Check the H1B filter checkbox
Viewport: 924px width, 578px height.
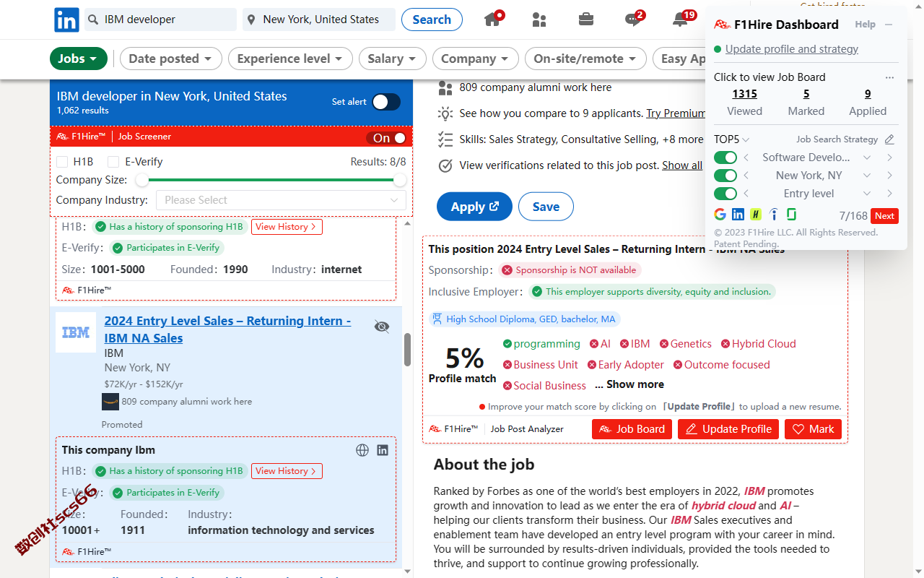point(62,162)
